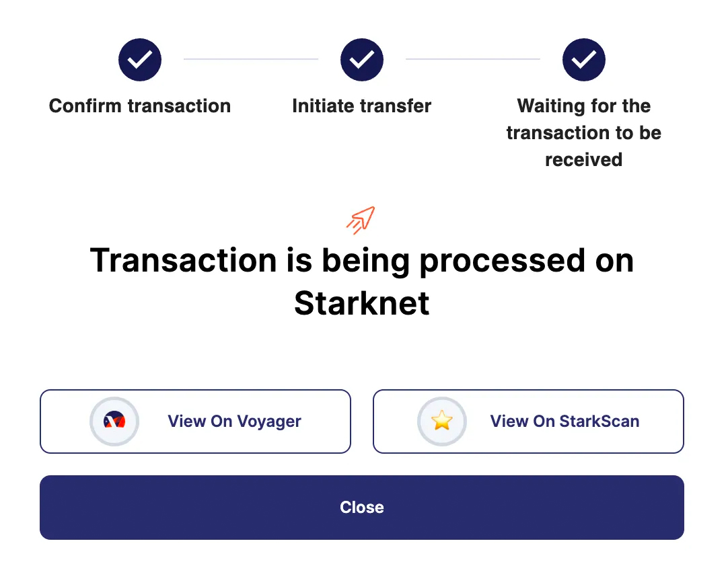Click the checkmark above the Waiting step
Viewport: 728px width, 562px height.
pos(584,60)
